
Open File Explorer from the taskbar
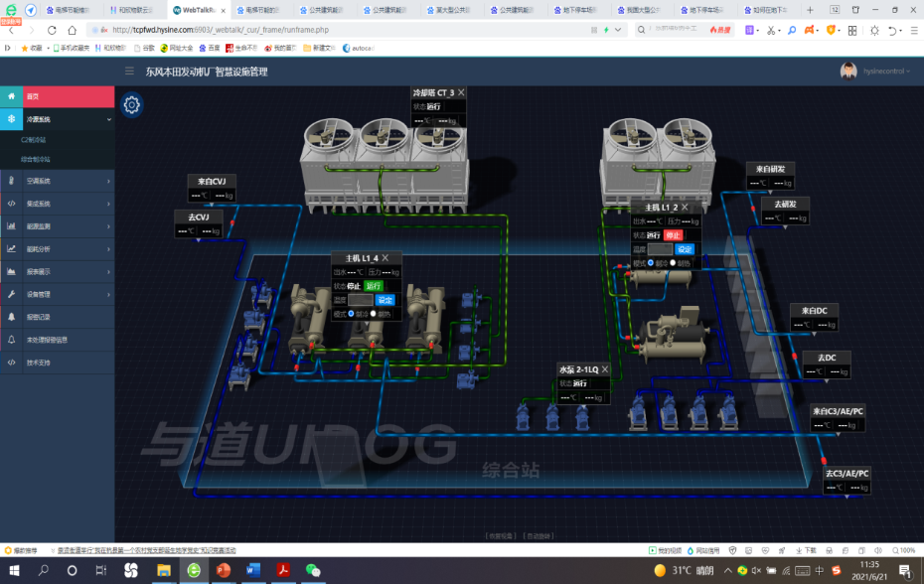click(x=163, y=570)
